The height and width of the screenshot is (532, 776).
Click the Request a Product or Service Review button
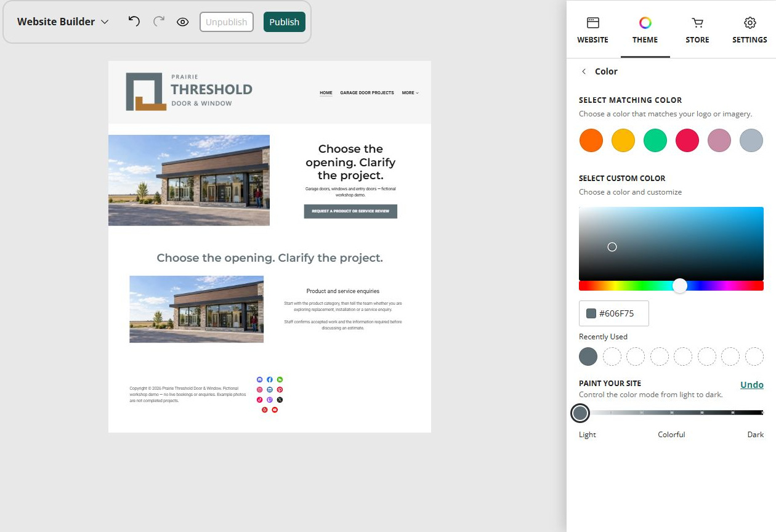click(x=350, y=211)
